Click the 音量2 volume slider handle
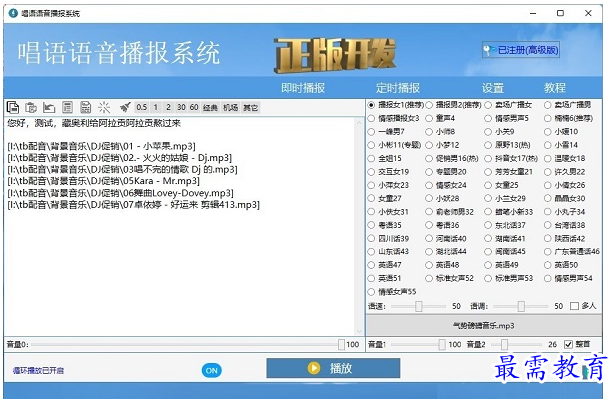Image resolution: width=616 pixels, height=399 pixels. pyautogui.click(x=504, y=345)
